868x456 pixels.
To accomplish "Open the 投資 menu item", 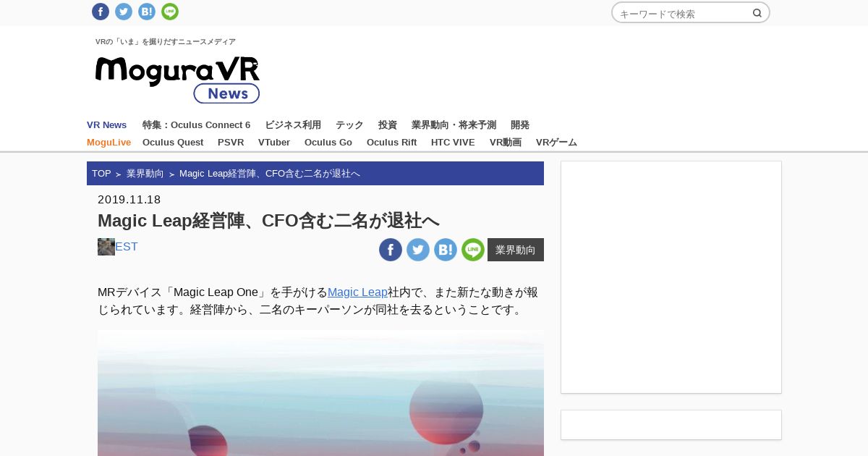I will (388, 124).
